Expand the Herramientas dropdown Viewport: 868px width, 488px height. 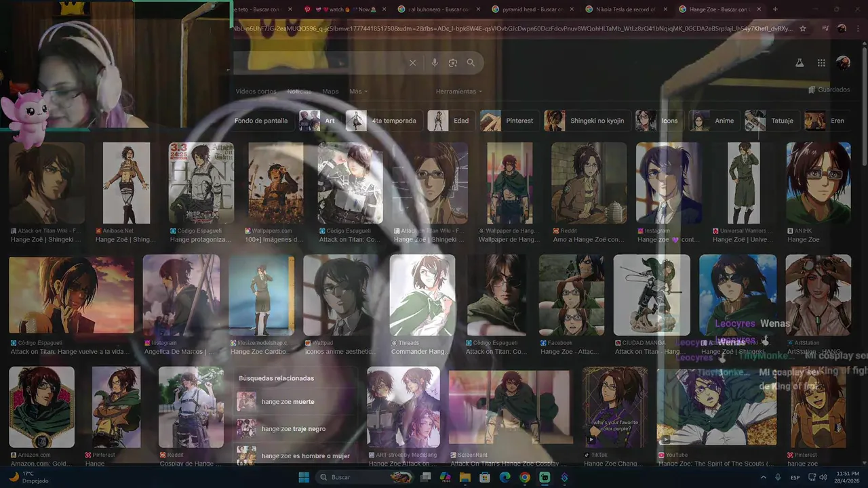(x=459, y=91)
